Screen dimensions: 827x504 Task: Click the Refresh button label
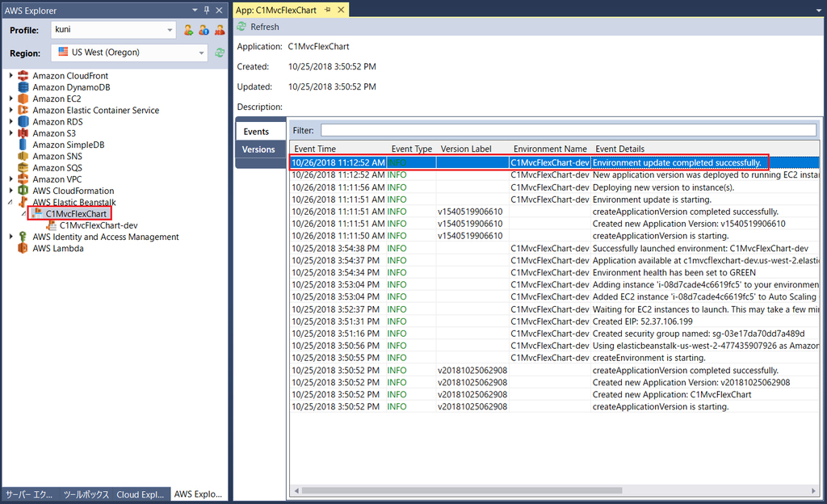tap(265, 27)
